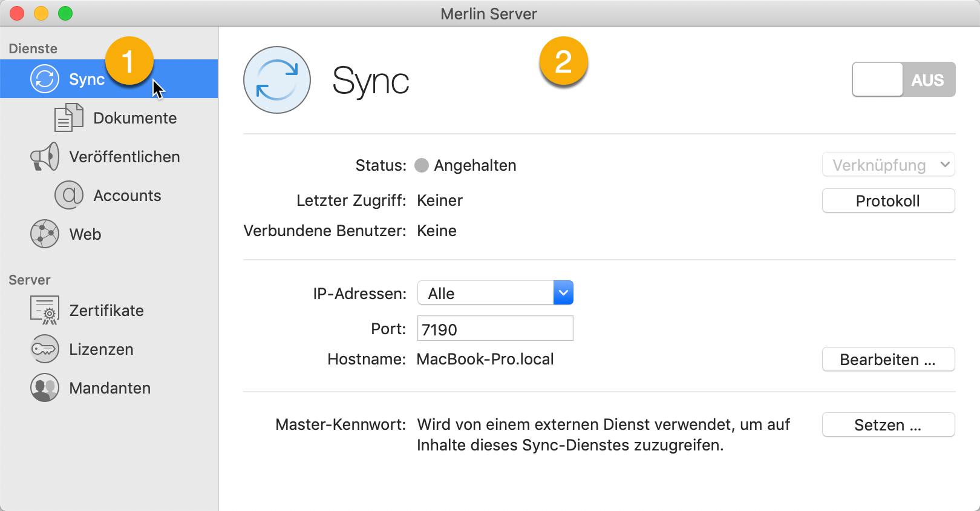Show the Lizenzen section
Screen dimensions: 980x511
(109, 349)
